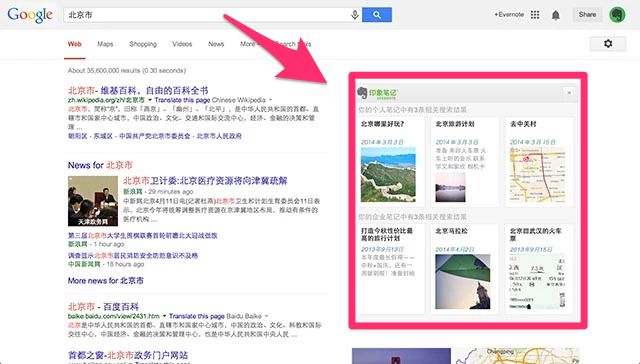Switch to the Shopping tab
The height and width of the screenshot is (364, 640).
(143, 44)
